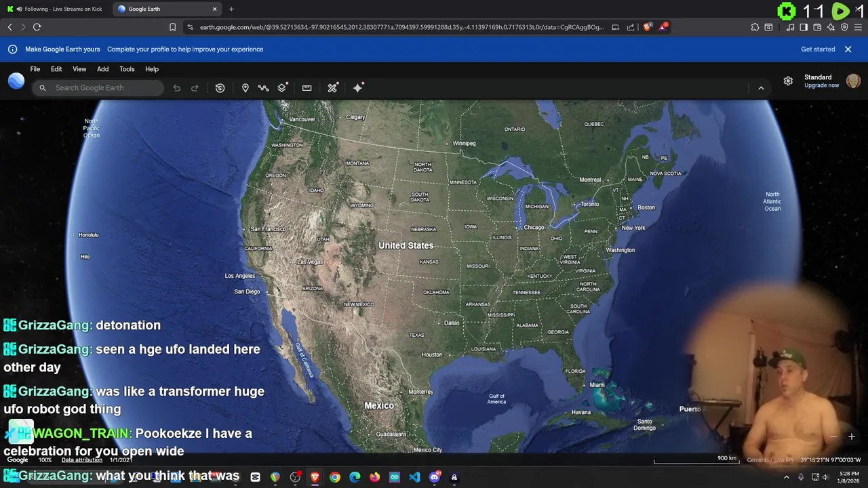
Task: Open Brave browser in taskbar
Action: click(315, 477)
